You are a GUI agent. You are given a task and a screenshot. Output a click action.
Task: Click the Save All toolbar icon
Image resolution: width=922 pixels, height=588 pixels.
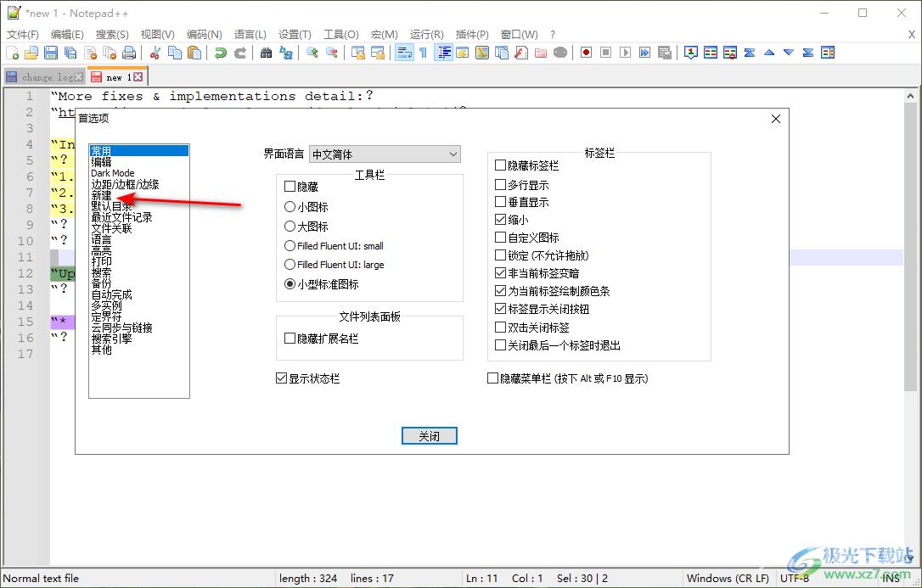[x=70, y=53]
